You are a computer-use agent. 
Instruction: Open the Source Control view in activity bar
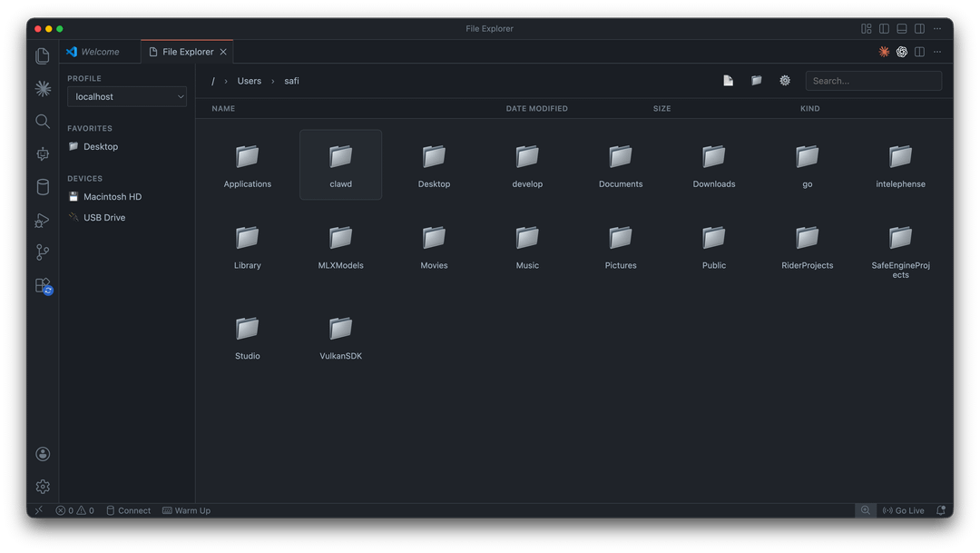click(43, 252)
